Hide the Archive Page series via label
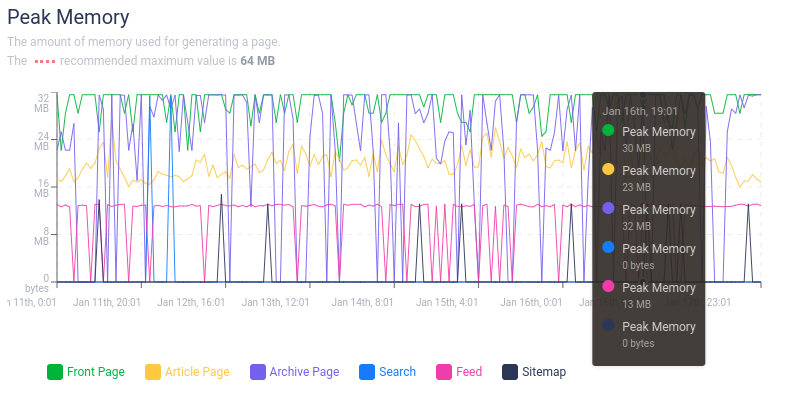 pos(304,372)
